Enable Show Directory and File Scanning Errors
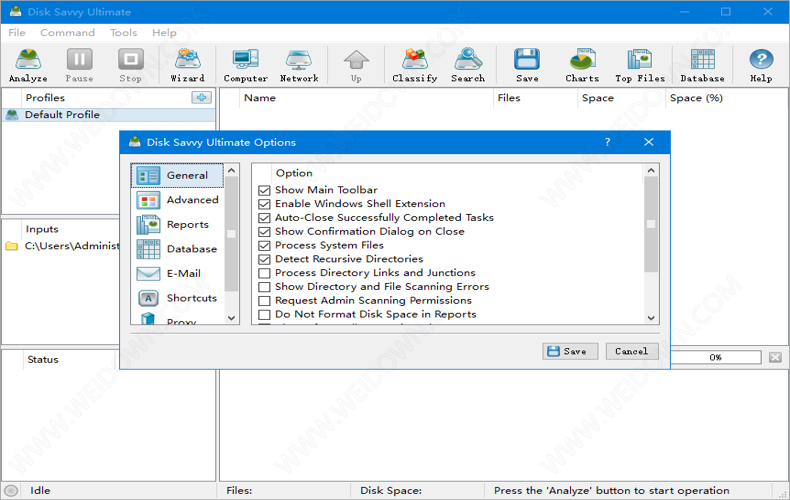 264,287
